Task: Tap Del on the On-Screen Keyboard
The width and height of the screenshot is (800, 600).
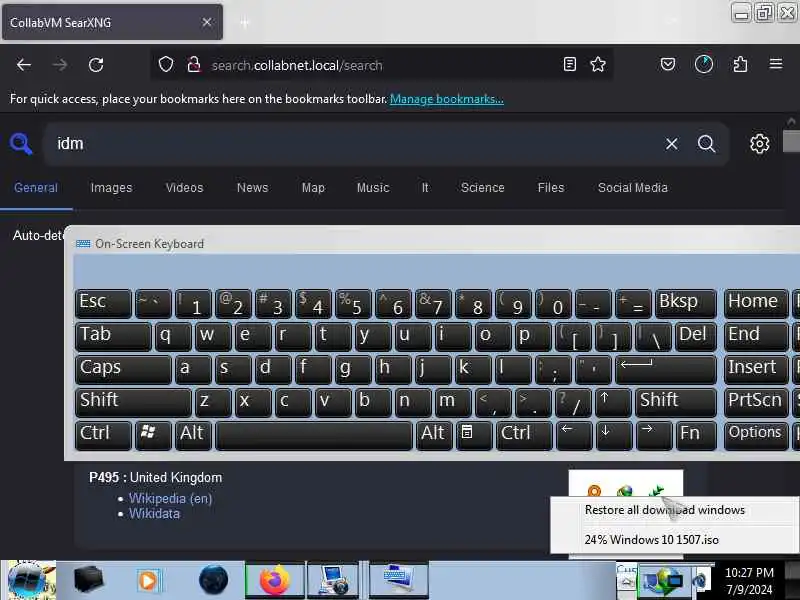Action: 696,337
